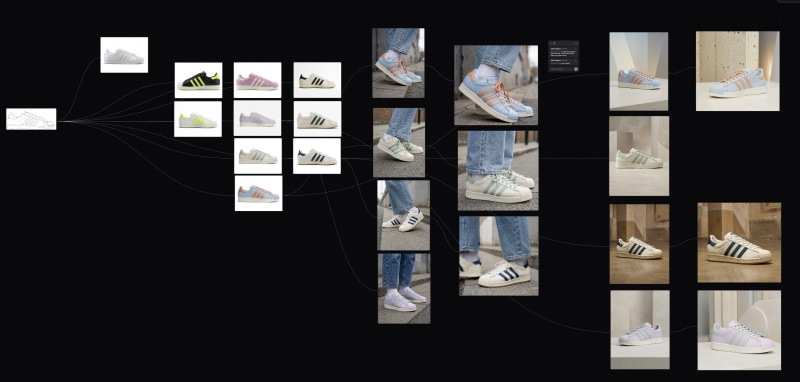Select the white sneaker with yellow stripes
This screenshot has height=382, width=800.
(x=197, y=119)
